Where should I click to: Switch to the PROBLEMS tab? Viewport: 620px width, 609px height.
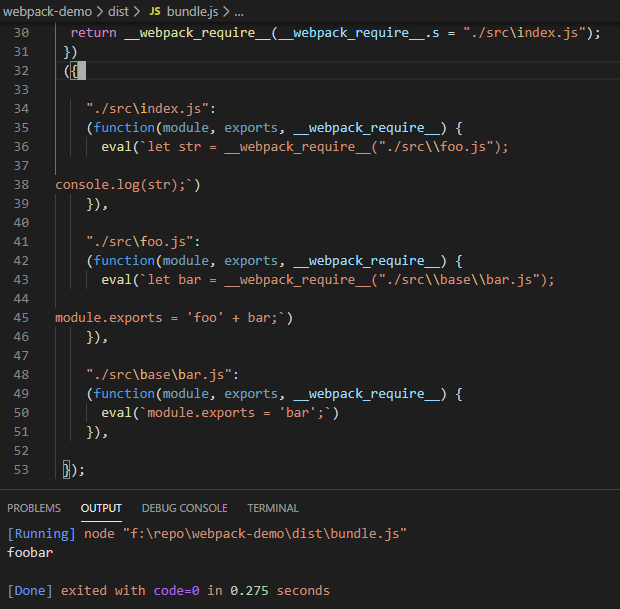[34, 508]
